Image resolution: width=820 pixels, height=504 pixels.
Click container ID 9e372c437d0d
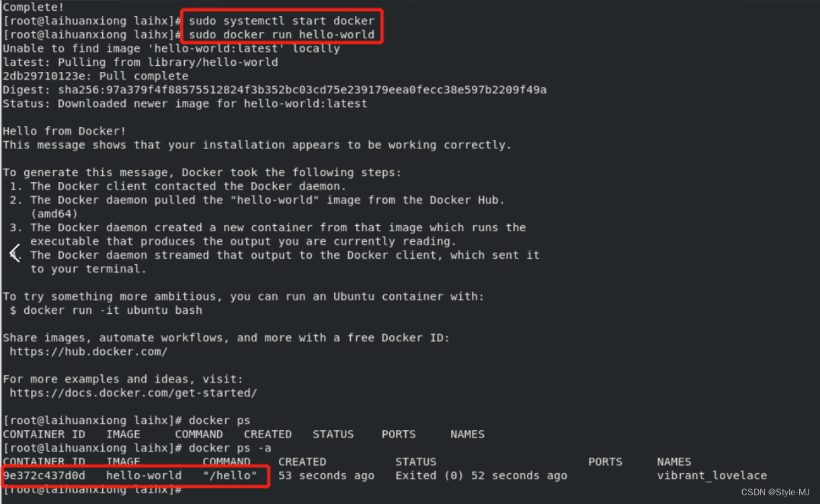[44, 476]
